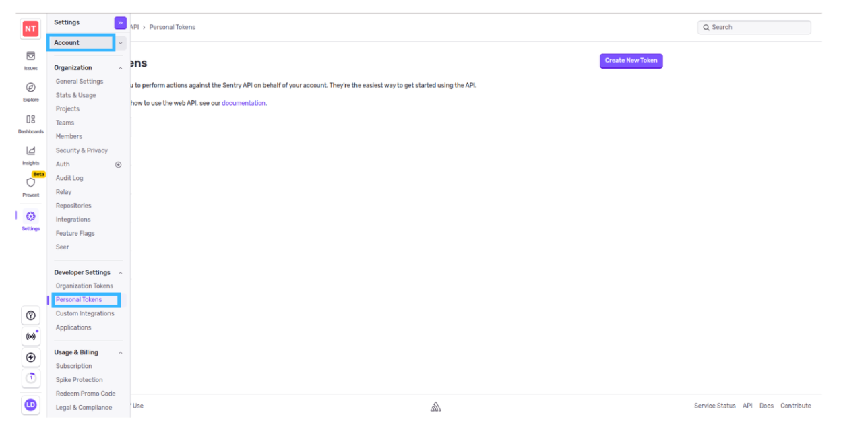Viewport: 868px width, 438px height.
Task: Open Custom Integrations
Action: tap(85, 314)
